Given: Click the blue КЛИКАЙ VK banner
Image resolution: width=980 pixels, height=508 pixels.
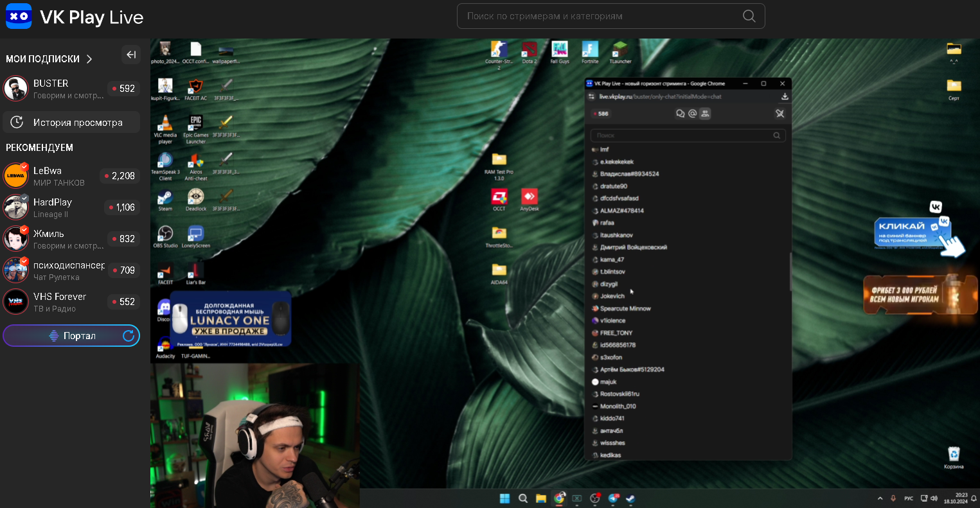Looking at the screenshot, I should (x=913, y=232).
